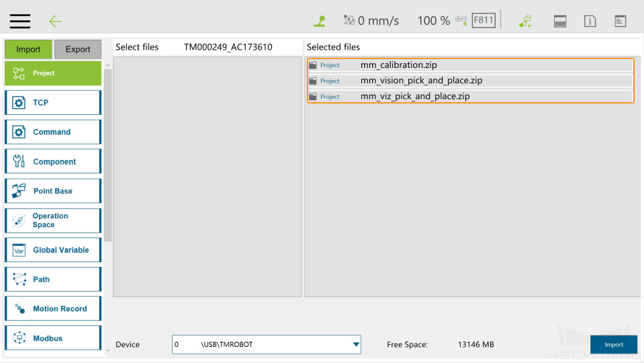This screenshot has width=644, height=363.
Task: Select the Modbus category
Action: [53, 338]
